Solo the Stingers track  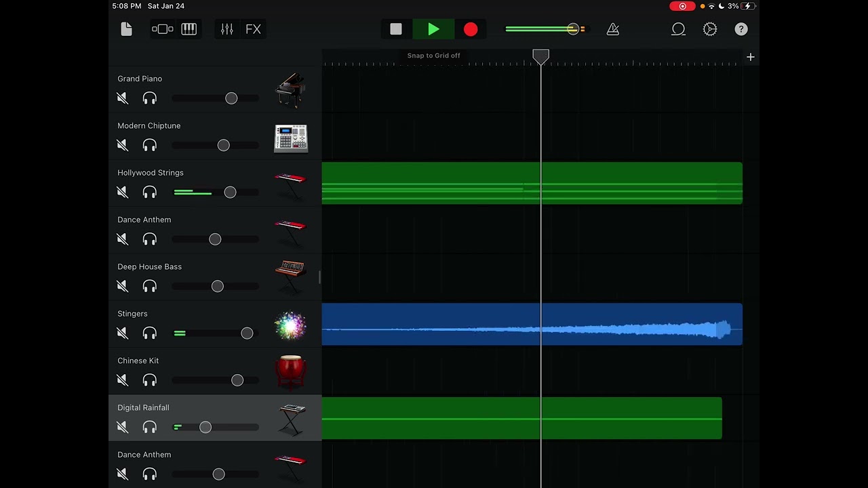click(150, 333)
